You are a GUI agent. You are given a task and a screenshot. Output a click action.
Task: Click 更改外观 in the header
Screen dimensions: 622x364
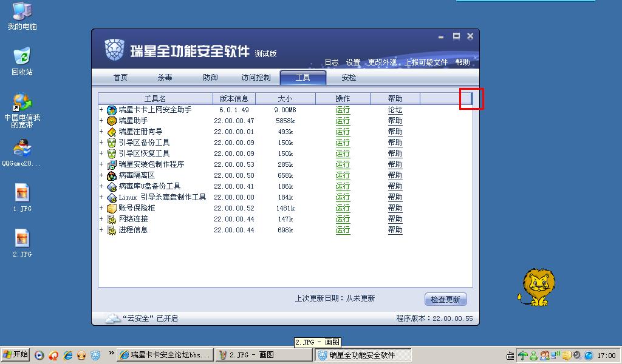[383, 62]
